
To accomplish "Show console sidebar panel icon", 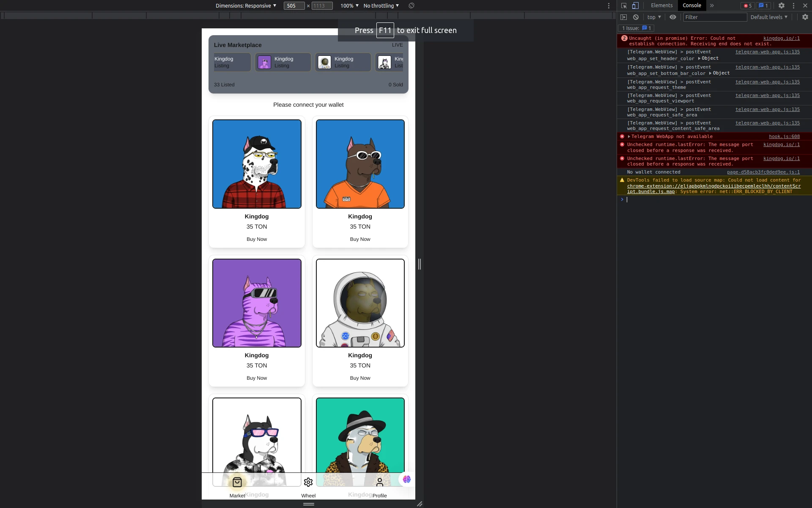I will tap(623, 17).
